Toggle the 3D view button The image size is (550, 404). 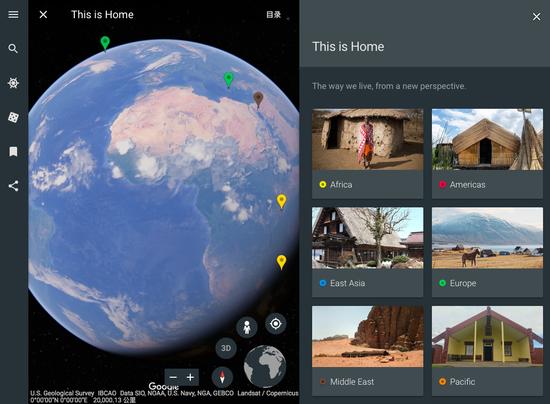[x=226, y=348]
